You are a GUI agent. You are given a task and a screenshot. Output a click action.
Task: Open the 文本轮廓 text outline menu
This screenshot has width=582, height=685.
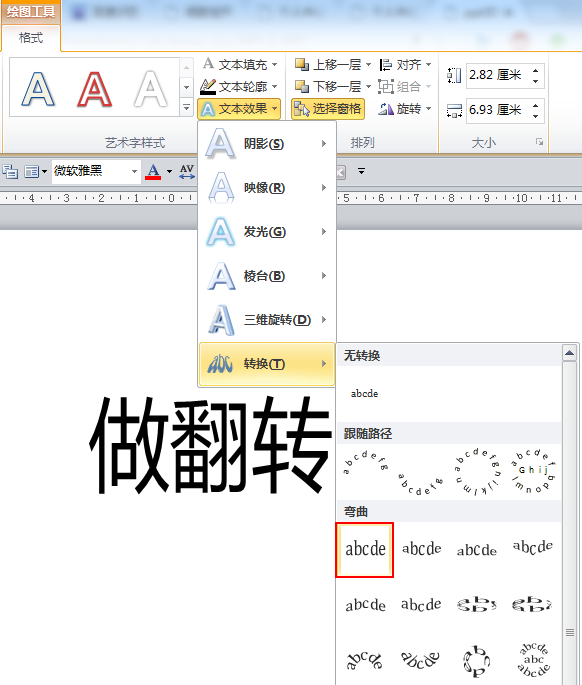pyautogui.click(x=239, y=86)
